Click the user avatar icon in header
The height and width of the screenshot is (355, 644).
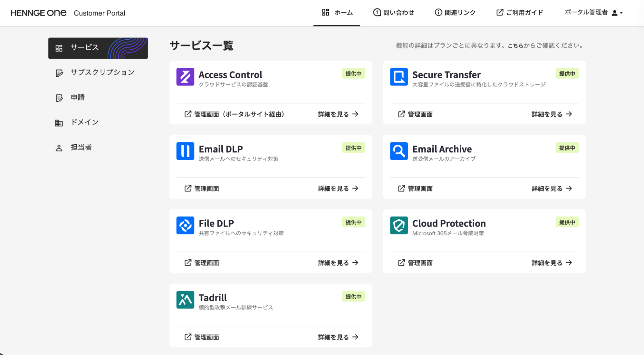(x=614, y=13)
